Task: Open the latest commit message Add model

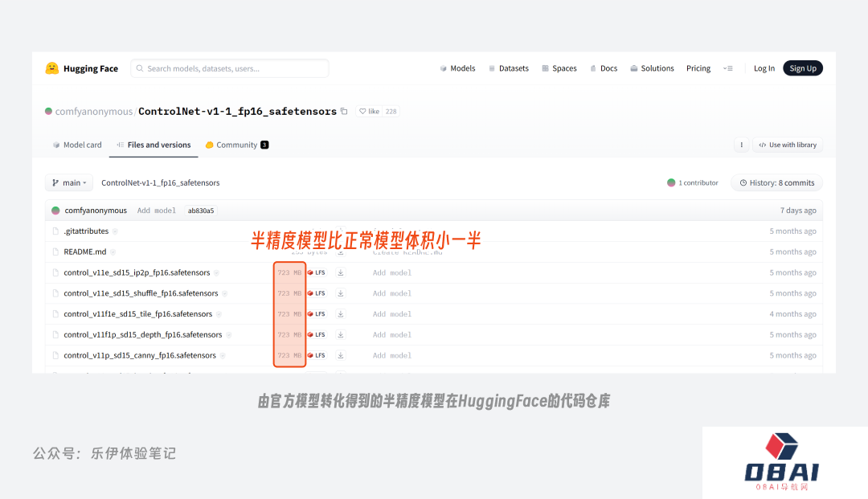Action: [x=156, y=211]
